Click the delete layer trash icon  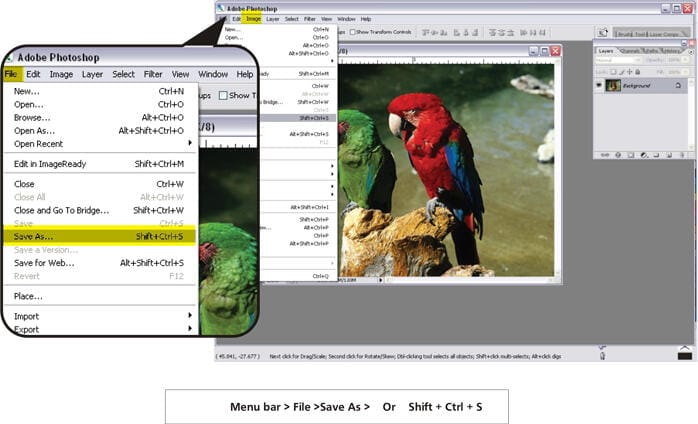(x=682, y=155)
